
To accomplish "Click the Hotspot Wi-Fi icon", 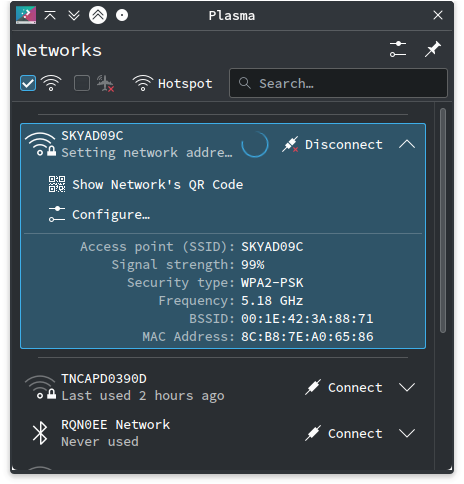I will click(x=143, y=83).
